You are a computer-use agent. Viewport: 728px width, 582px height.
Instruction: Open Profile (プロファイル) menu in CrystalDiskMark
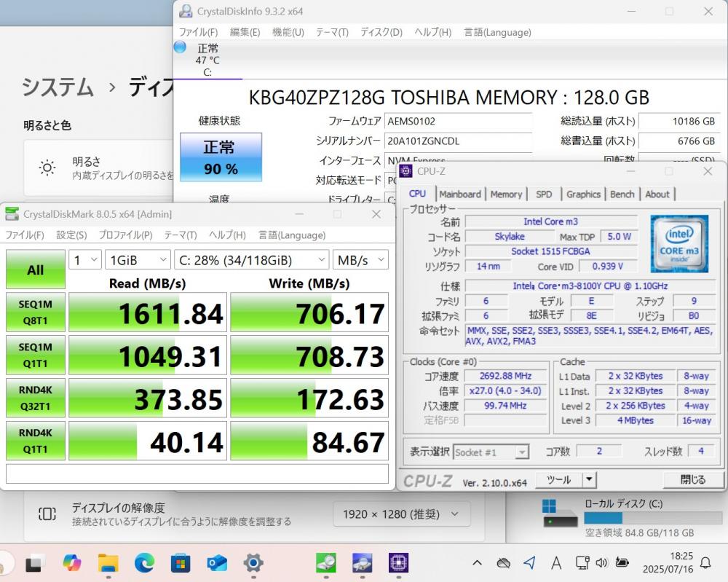coord(125,235)
